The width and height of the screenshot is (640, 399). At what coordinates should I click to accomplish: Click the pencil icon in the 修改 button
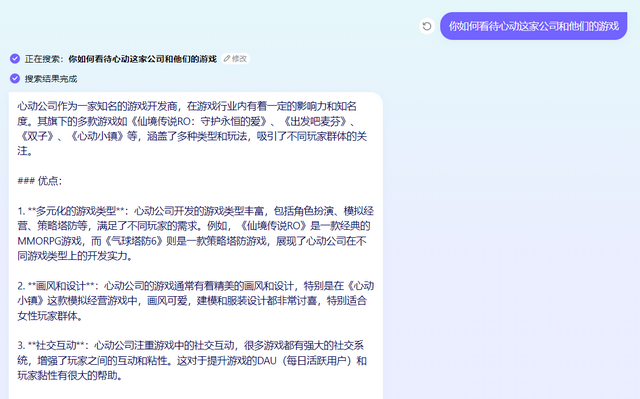tap(227, 59)
